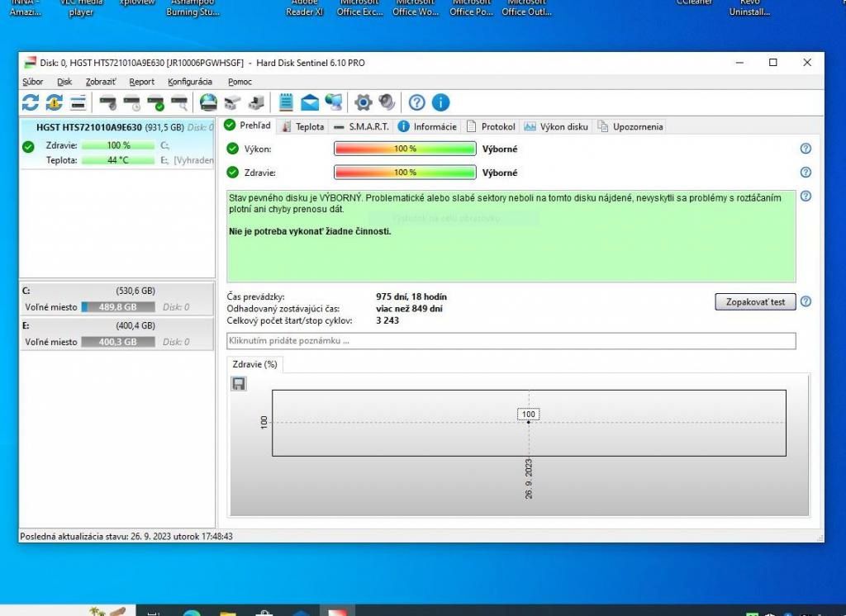Switch to the S.M.A.R.T. tab
The image size is (846, 616).
[x=361, y=126]
